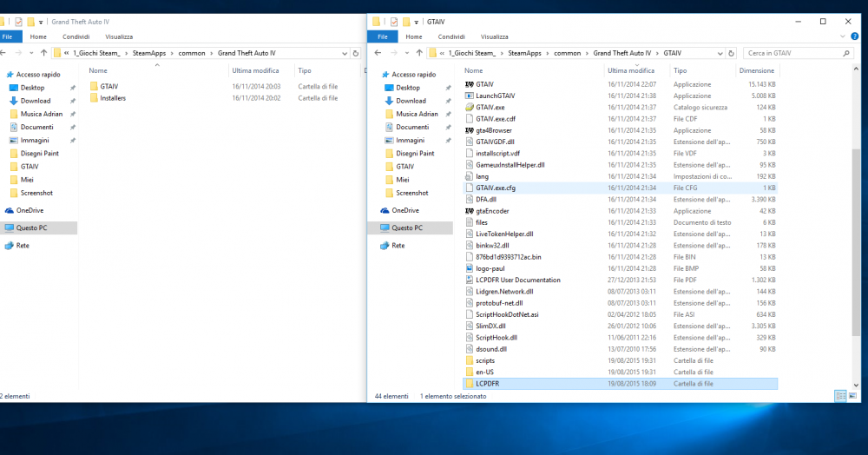Screen dimensions: 868x455
Task: Select the gta4Browser application icon
Action: coord(470,130)
